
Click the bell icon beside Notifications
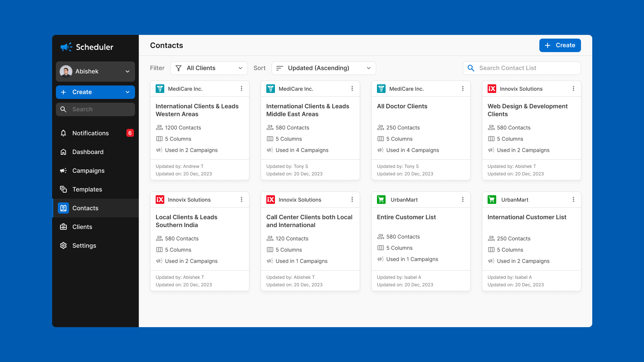click(63, 133)
